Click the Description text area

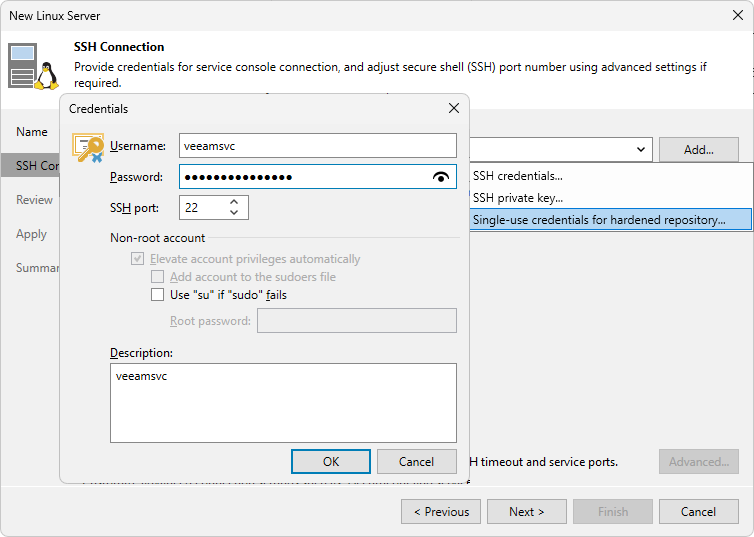tap(283, 403)
